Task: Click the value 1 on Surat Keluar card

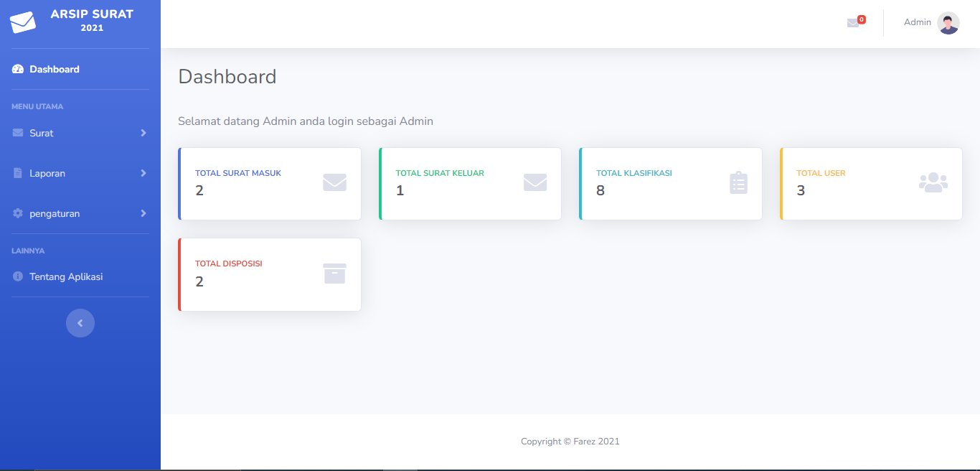Action: [x=400, y=190]
